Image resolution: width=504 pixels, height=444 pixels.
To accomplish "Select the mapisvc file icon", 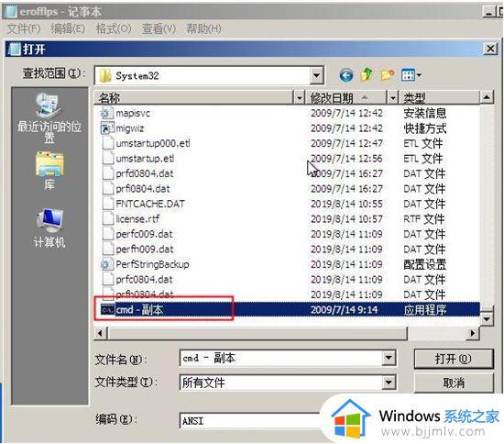I will coord(106,113).
